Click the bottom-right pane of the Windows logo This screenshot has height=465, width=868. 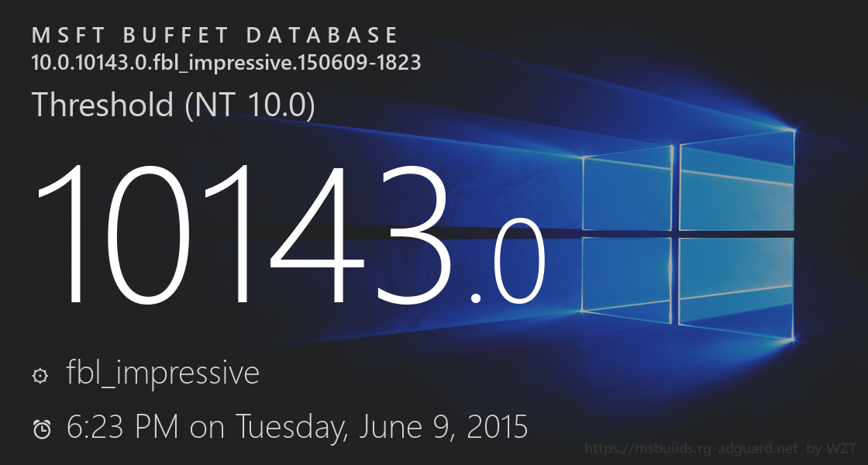click(x=737, y=283)
